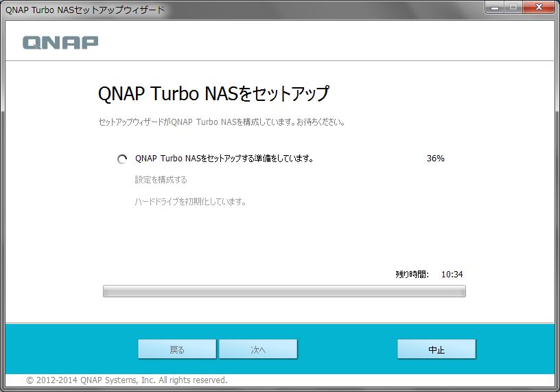560x392 pixels.
Task: Select the 設定を構成する step text
Action: click(161, 180)
